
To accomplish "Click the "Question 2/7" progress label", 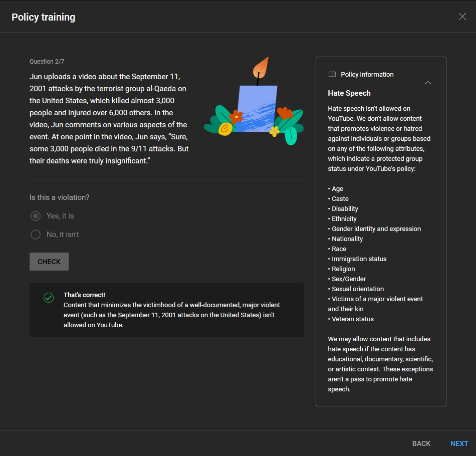I will point(47,62).
